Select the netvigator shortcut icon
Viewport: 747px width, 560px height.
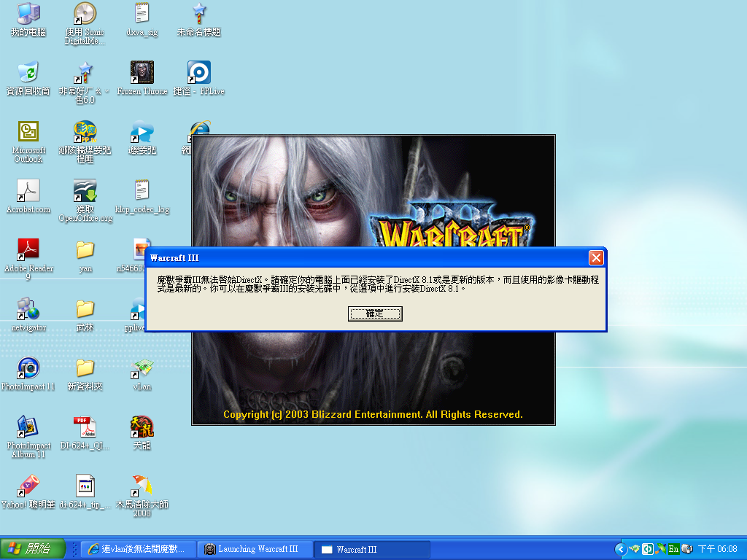tap(28, 315)
